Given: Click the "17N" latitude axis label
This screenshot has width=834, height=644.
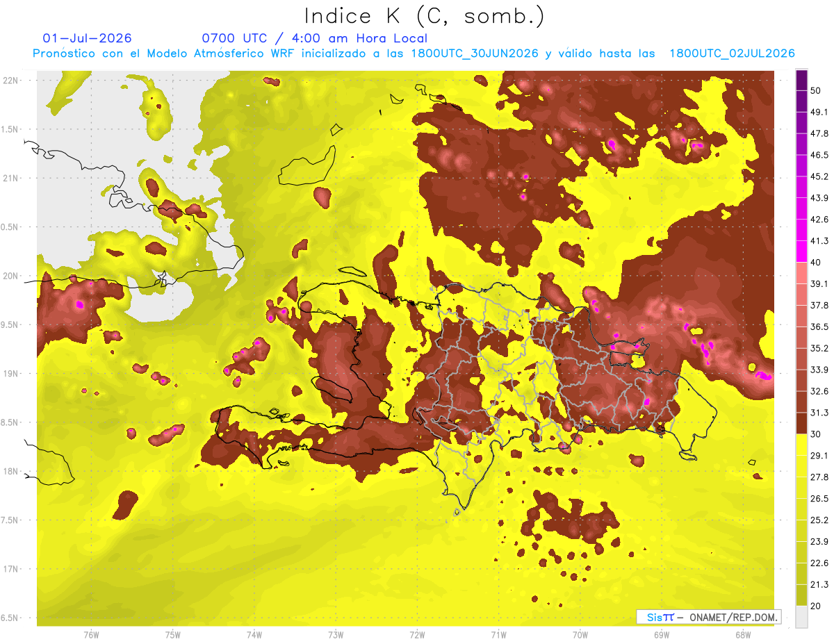Looking at the screenshot, I should (x=10, y=569).
